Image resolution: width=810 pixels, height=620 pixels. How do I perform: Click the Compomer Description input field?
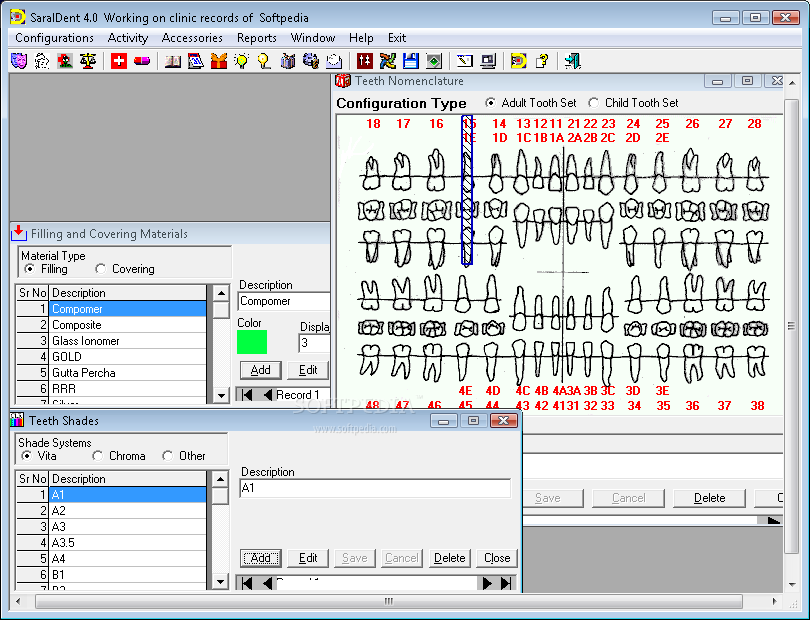point(284,301)
